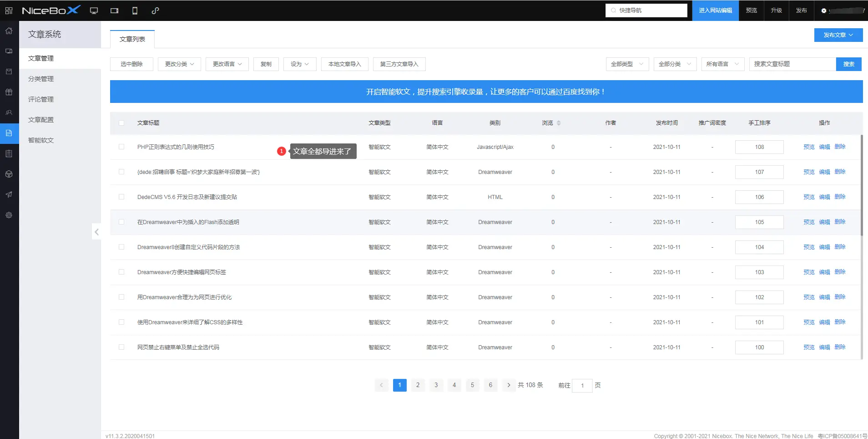Open 智能软文 in the sidebar menu
Viewport: 868px width, 439px height.
pos(60,140)
